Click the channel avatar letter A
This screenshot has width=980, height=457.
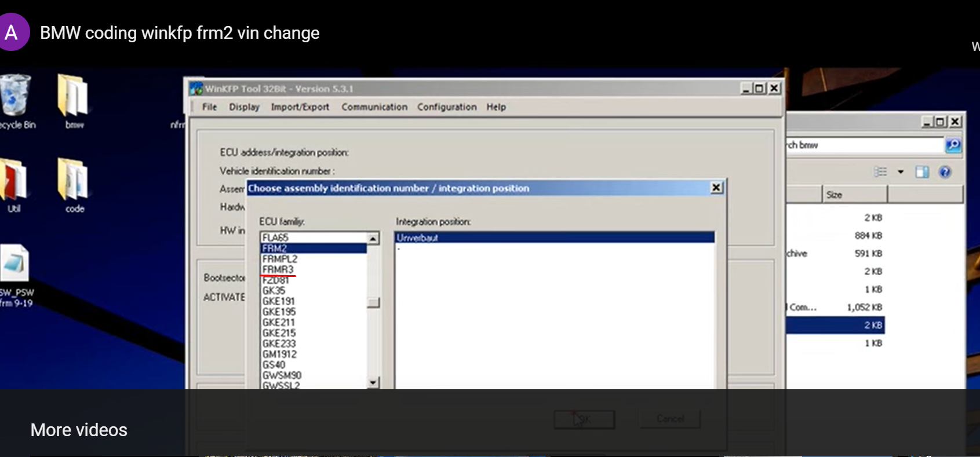(x=12, y=33)
